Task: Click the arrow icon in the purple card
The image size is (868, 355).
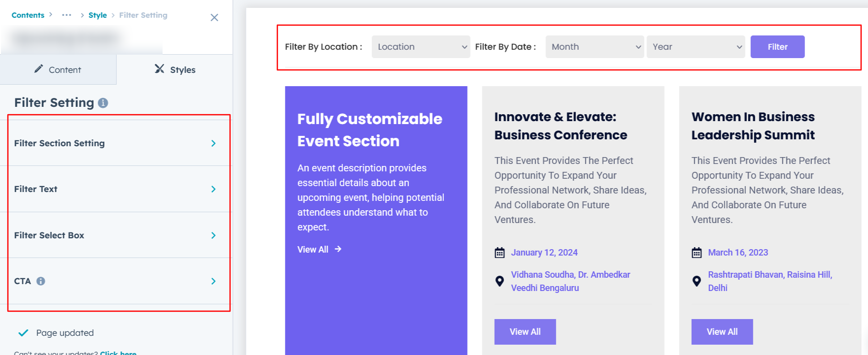Action: 338,249
